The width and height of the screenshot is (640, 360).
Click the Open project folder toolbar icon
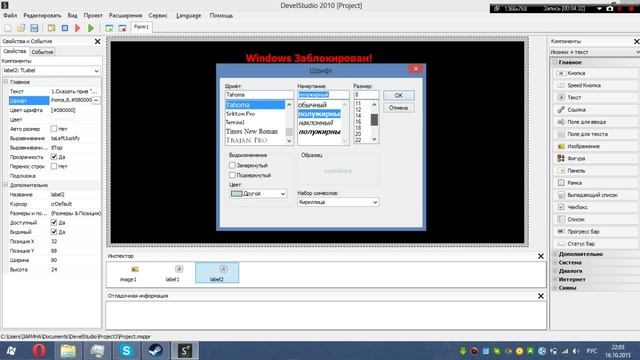pyautogui.click(x=21, y=28)
